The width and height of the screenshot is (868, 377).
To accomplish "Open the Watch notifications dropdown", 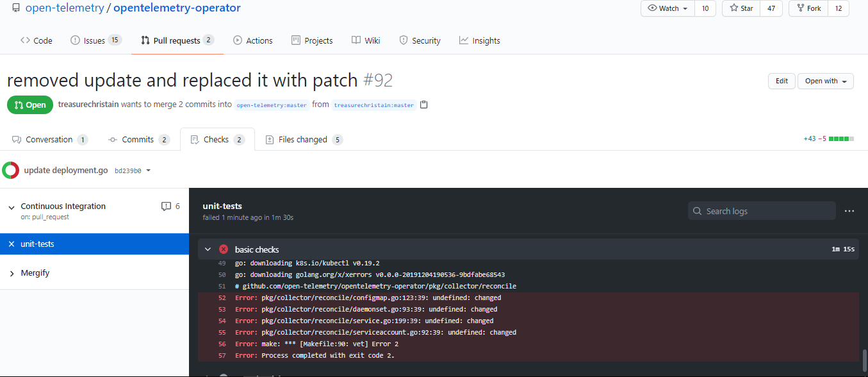I will click(667, 8).
